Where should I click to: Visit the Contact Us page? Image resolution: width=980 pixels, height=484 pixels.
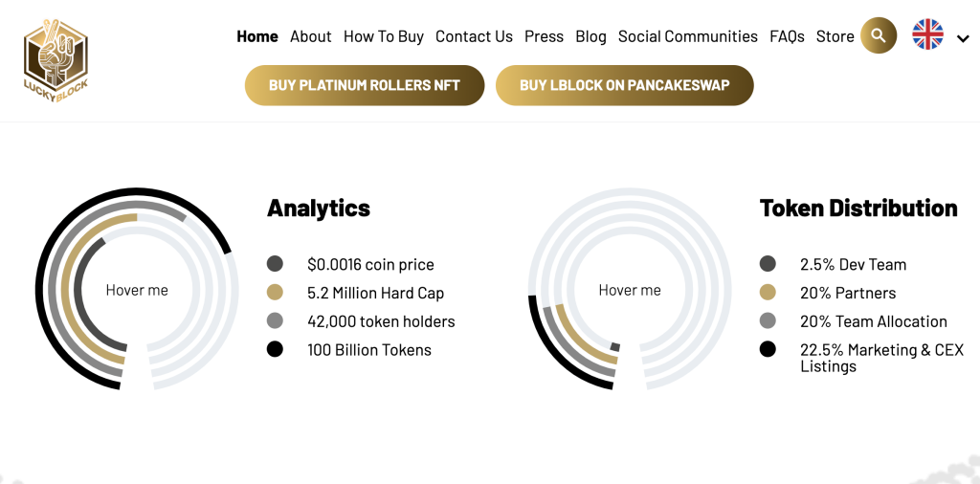coord(474,36)
